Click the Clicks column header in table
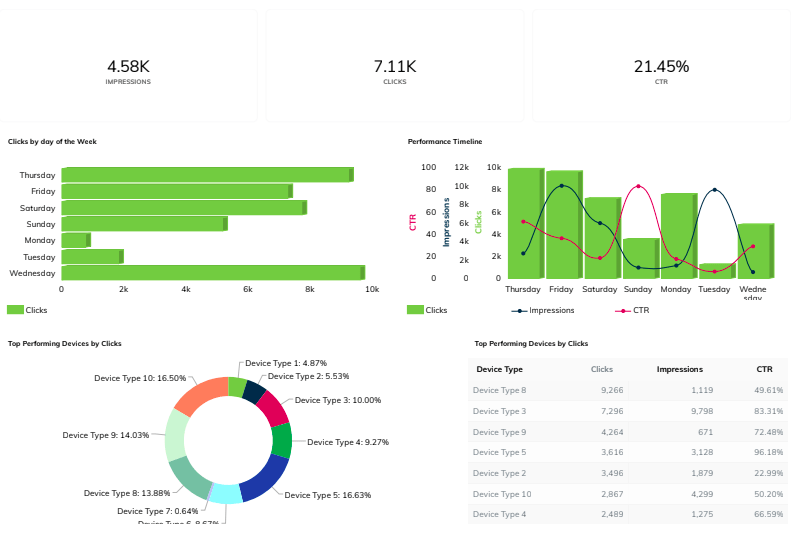The width and height of the screenshot is (791, 546). click(602, 369)
